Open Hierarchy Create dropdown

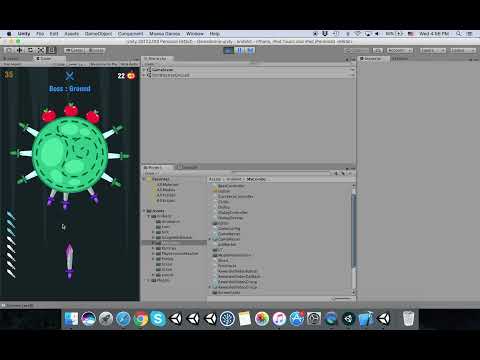(150, 64)
